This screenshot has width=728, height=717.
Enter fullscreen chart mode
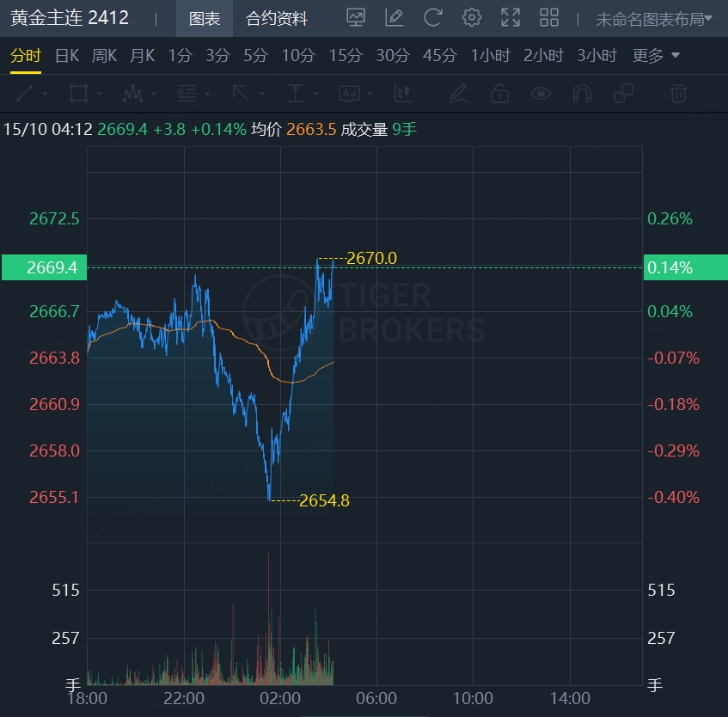pos(511,18)
